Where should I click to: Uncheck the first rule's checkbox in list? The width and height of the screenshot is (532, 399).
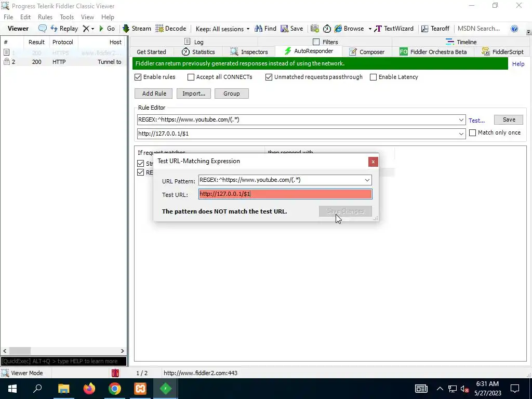coord(140,164)
